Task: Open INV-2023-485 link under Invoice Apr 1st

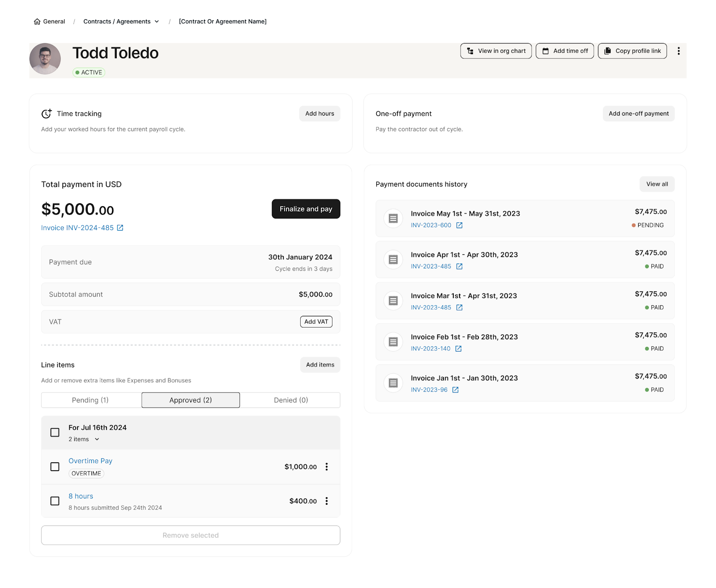Action: click(431, 266)
